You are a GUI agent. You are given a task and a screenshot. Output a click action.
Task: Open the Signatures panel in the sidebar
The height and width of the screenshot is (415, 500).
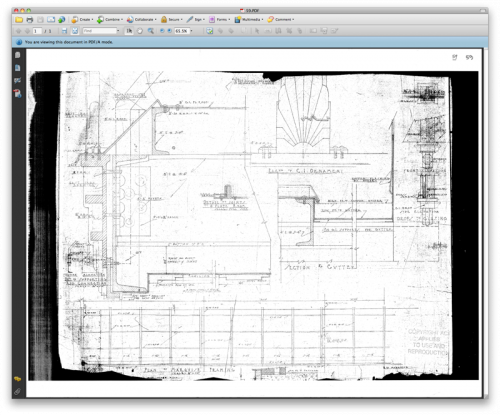(18, 81)
